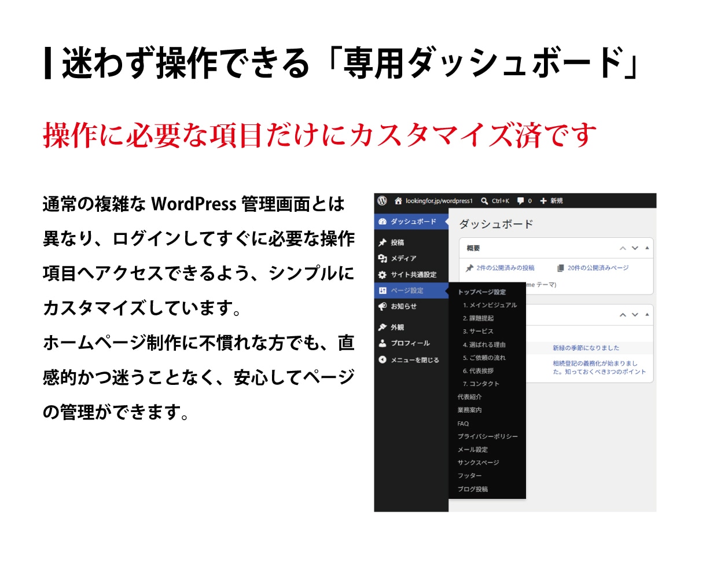
Task: Click 新規 label in admin bar
Action: click(556, 201)
